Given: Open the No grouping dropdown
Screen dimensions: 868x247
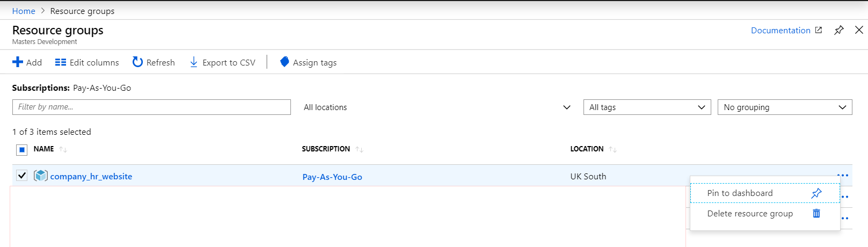Looking at the screenshot, I should point(784,107).
